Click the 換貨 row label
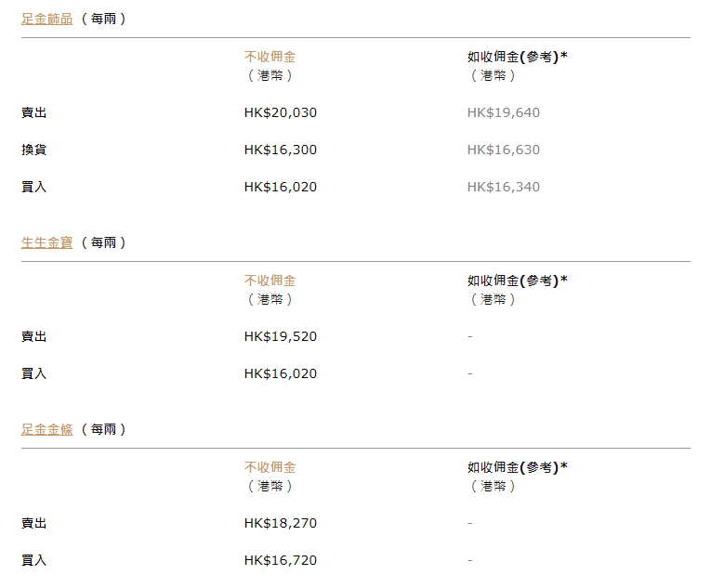This screenshot has height=588, width=724. [x=33, y=150]
